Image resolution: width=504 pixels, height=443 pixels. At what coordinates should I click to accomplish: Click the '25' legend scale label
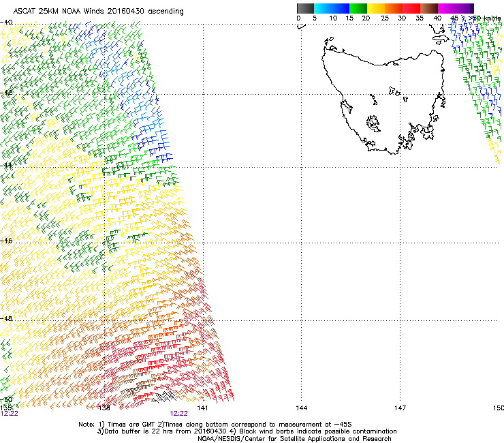pos(385,18)
